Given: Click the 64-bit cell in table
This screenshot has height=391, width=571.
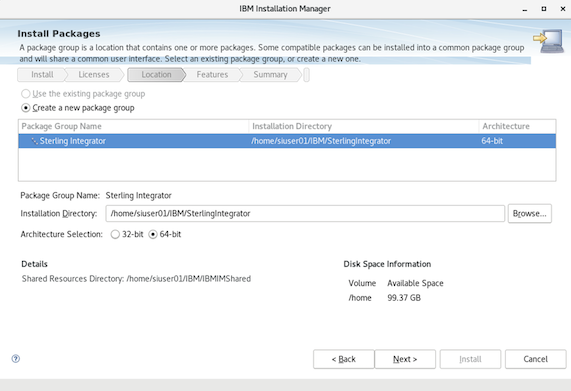Looking at the screenshot, I should tap(492, 141).
